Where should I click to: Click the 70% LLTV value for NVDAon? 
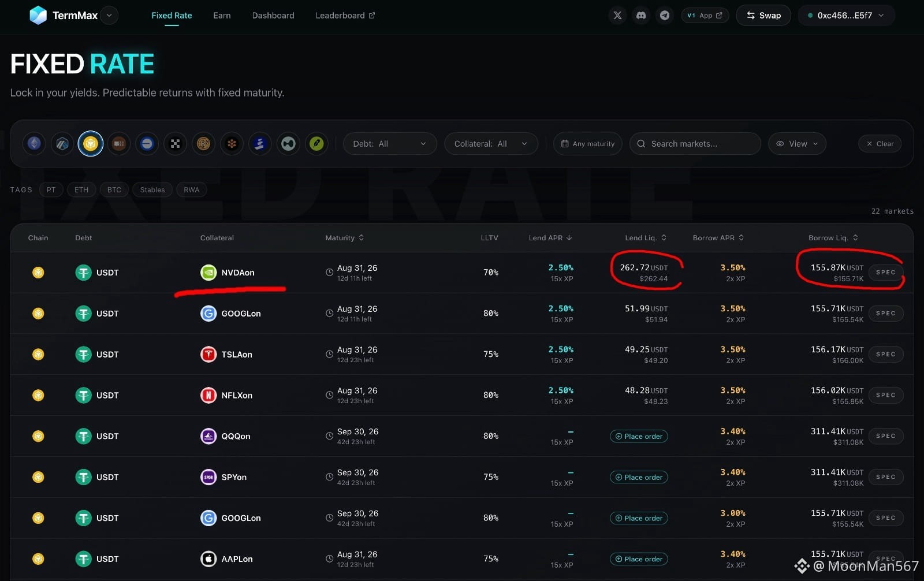pos(491,273)
